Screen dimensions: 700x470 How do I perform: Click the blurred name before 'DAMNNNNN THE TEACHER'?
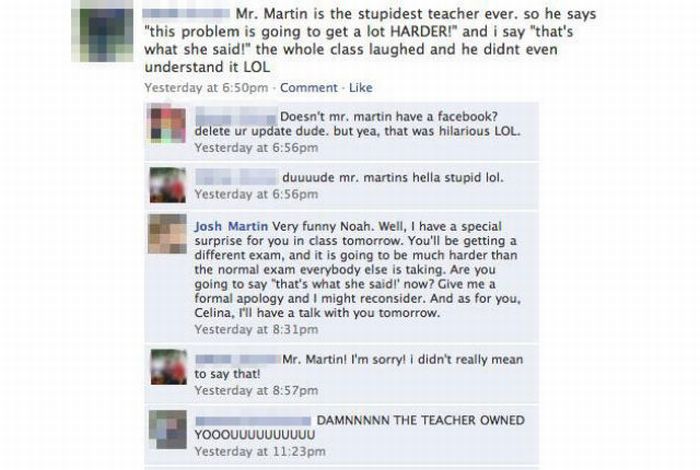coord(253,421)
